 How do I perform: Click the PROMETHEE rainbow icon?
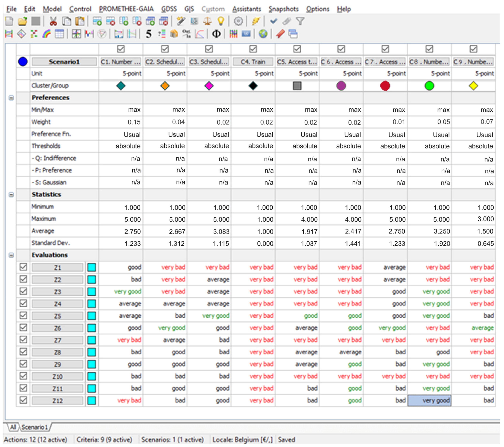point(46,34)
